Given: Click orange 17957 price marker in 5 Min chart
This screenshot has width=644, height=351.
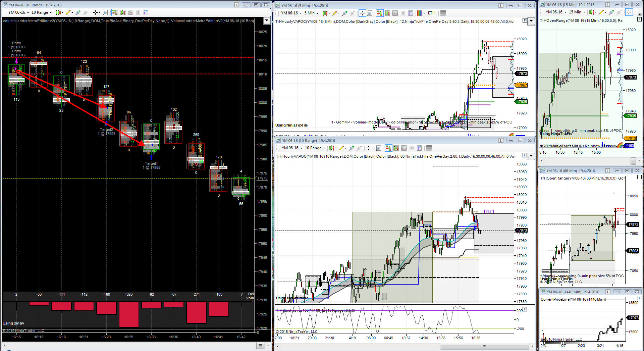Looking at the screenshot, I should click(522, 85).
